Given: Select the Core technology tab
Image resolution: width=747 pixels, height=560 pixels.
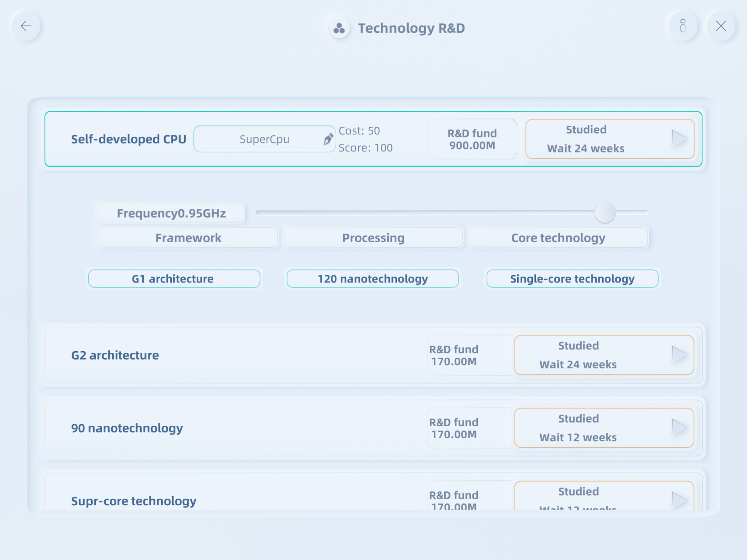Looking at the screenshot, I should pos(558,238).
